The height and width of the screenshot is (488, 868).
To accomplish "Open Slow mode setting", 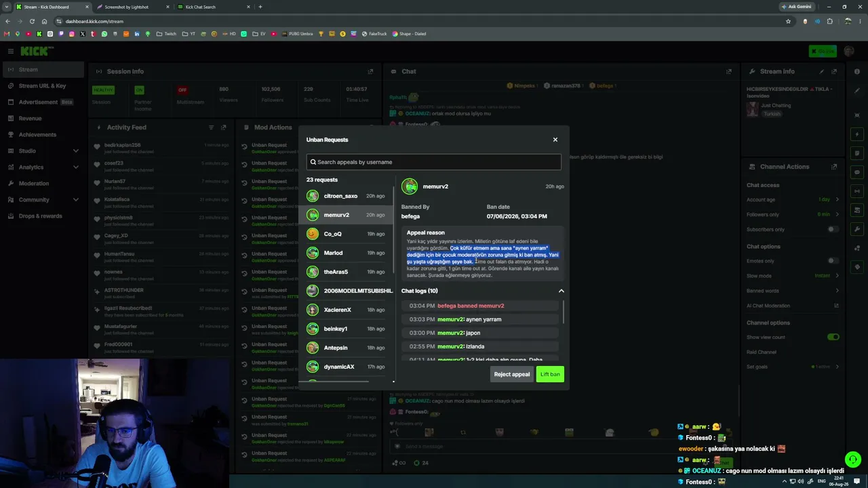I will pos(793,276).
